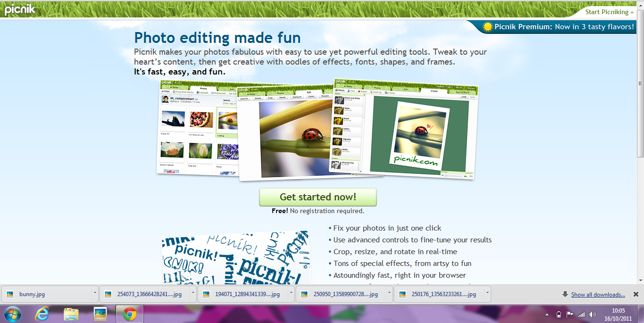Close the downloads bar

(x=636, y=294)
